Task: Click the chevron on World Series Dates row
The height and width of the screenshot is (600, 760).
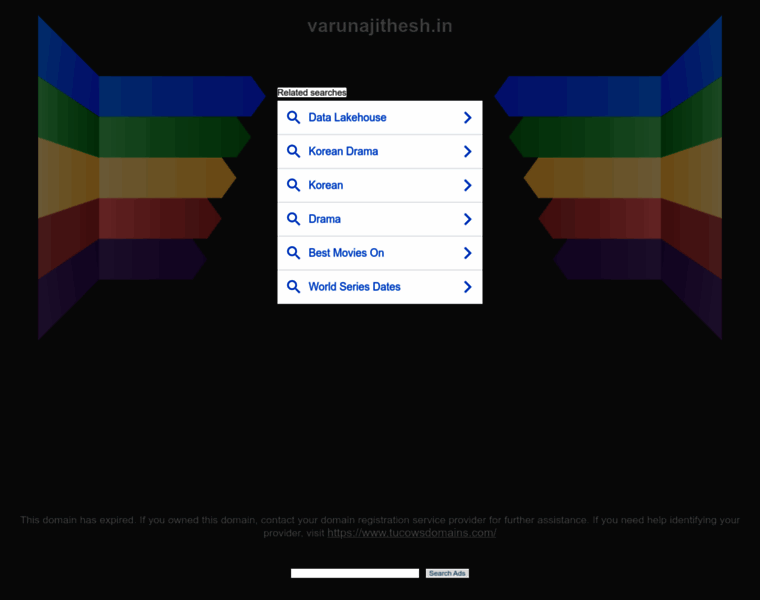Action: pos(467,287)
